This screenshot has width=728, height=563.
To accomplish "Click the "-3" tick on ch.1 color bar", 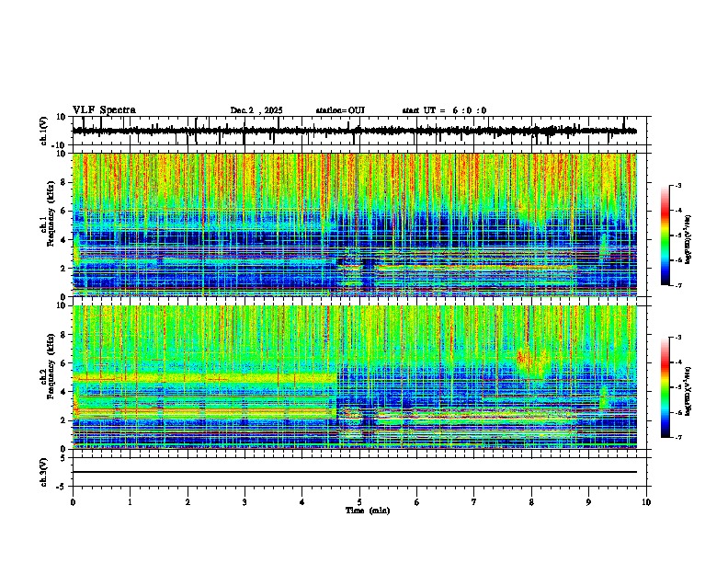I will 677,185.
